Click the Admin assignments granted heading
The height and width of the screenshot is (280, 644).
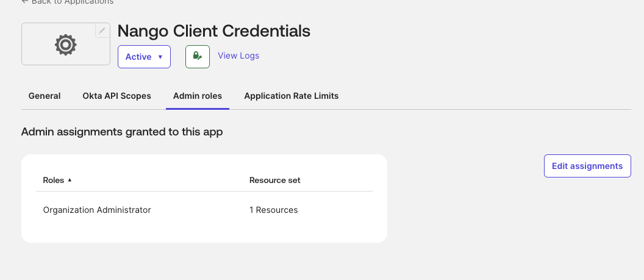click(x=122, y=132)
